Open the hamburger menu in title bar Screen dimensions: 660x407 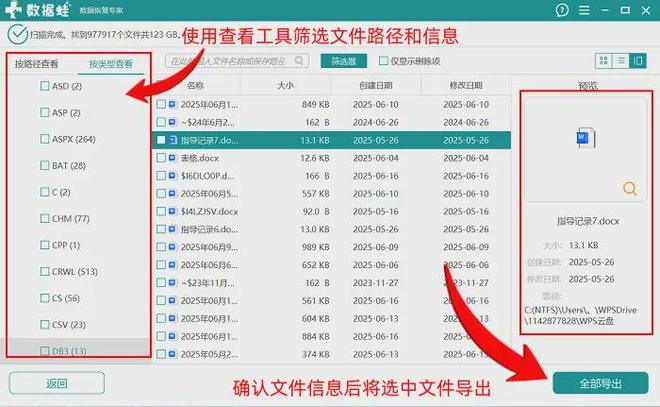[584, 10]
